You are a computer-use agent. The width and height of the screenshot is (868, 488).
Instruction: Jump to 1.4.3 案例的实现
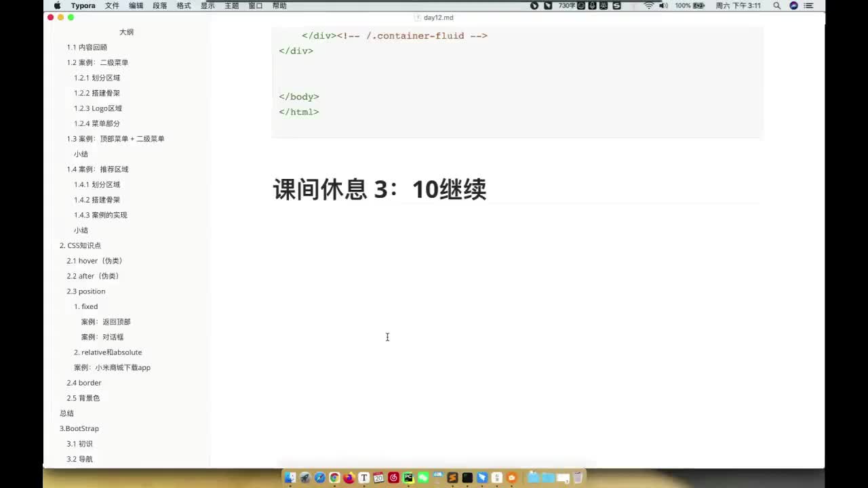[x=100, y=215]
